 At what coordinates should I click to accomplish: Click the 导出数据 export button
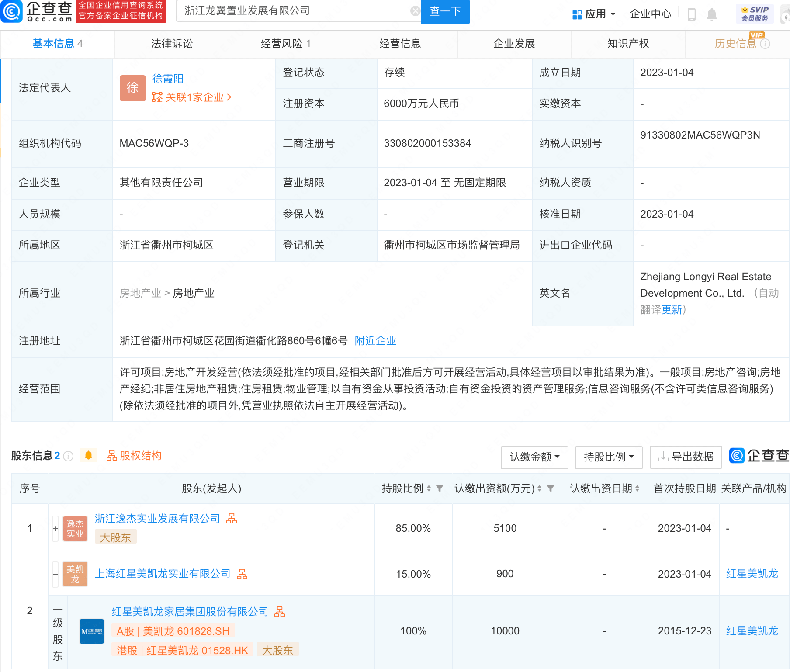point(686,457)
